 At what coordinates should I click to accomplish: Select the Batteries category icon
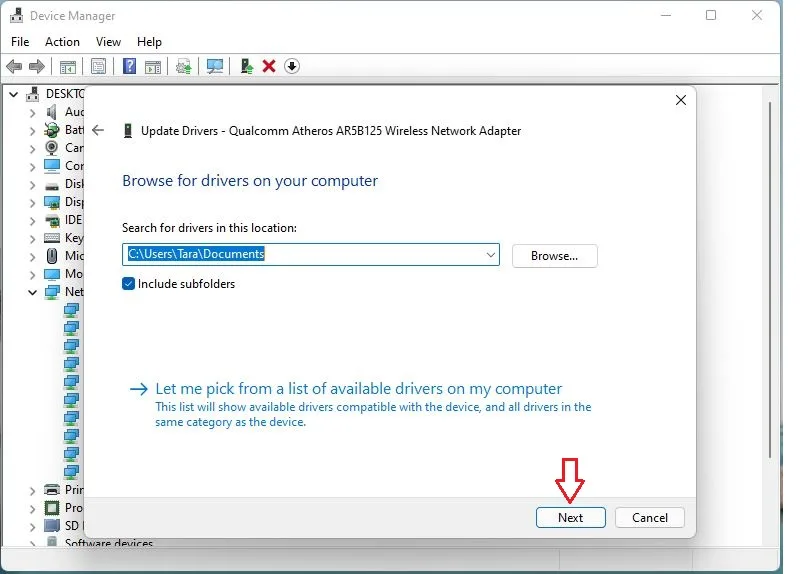click(x=52, y=130)
